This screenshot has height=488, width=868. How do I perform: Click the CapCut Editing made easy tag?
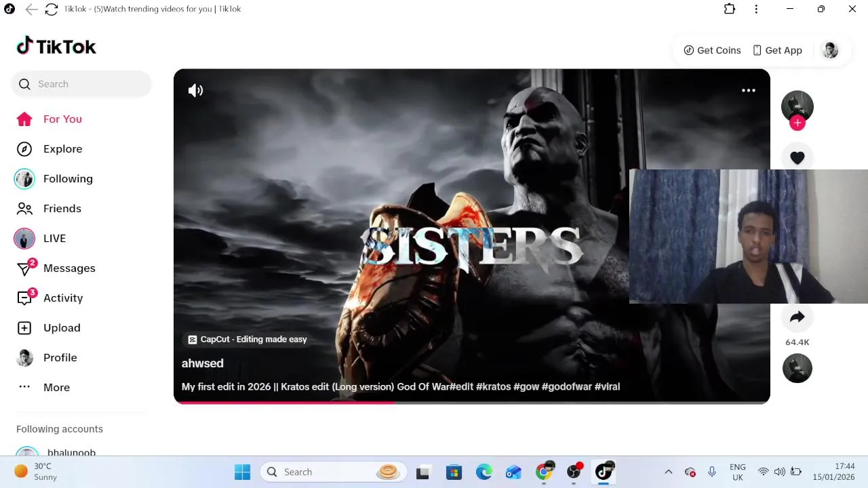point(248,339)
